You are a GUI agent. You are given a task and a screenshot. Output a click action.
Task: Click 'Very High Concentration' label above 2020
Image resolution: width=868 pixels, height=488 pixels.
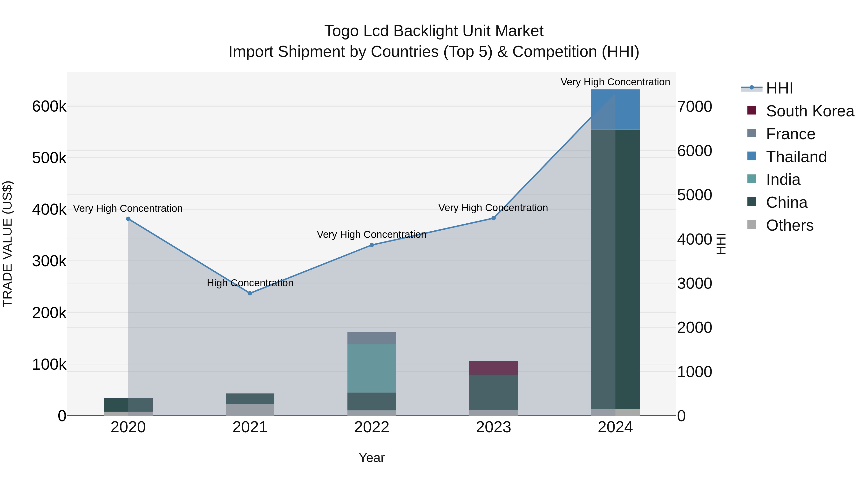[x=128, y=209]
